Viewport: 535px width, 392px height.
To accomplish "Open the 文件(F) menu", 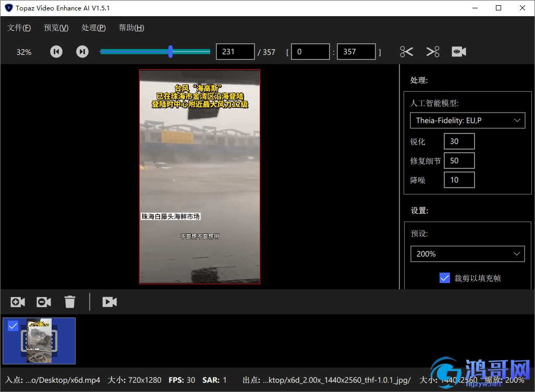I will pos(19,28).
